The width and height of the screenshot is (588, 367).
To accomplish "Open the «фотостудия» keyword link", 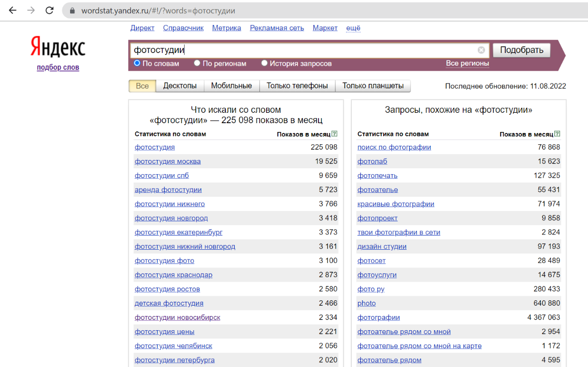I will coord(155,147).
